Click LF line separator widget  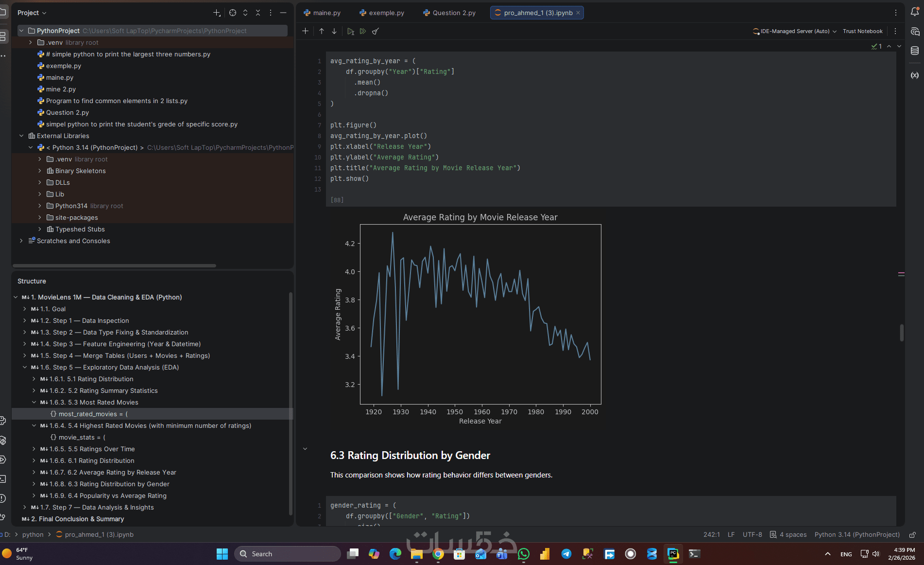point(731,535)
